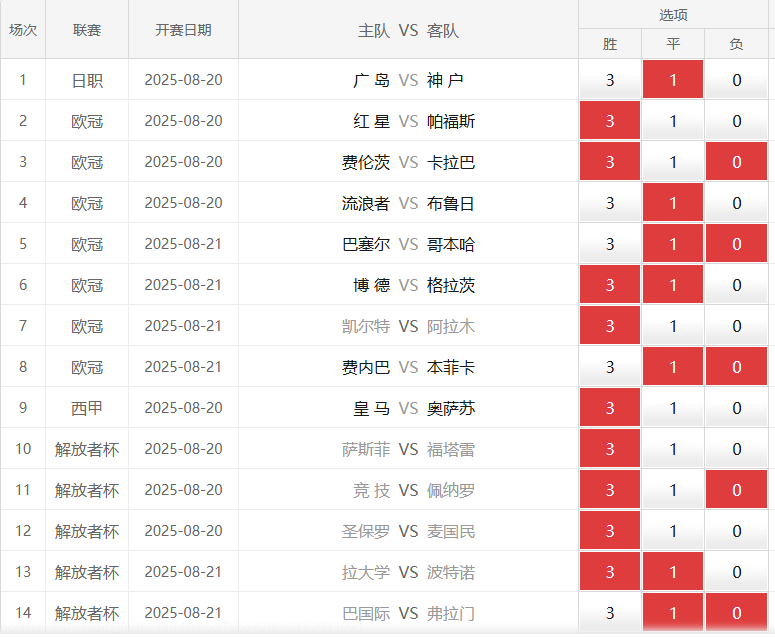
Task: Deselect loss option 0 for 费内巴 VS 本菲卡
Action: [736, 367]
